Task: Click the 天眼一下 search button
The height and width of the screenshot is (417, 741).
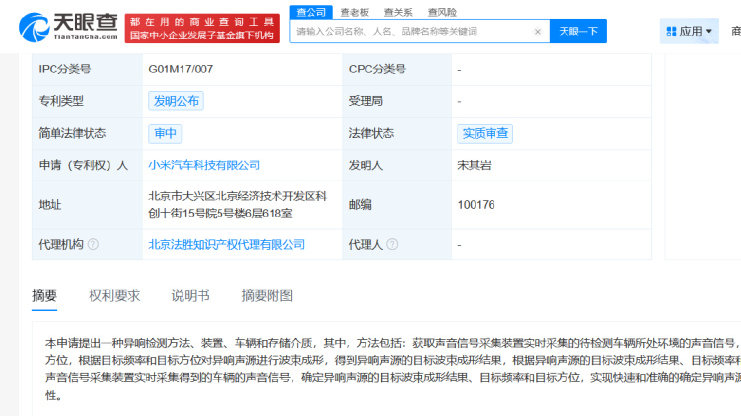Action: [578, 31]
